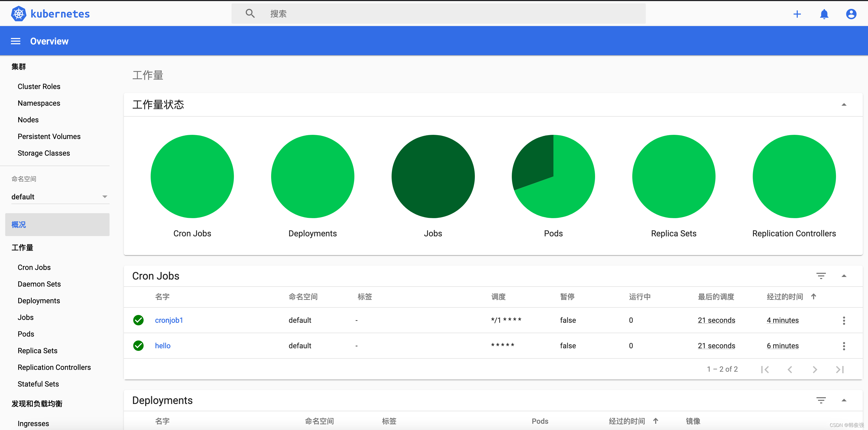
Task: Click the 镜像 column header in Deployments
Action: [693, 421]
